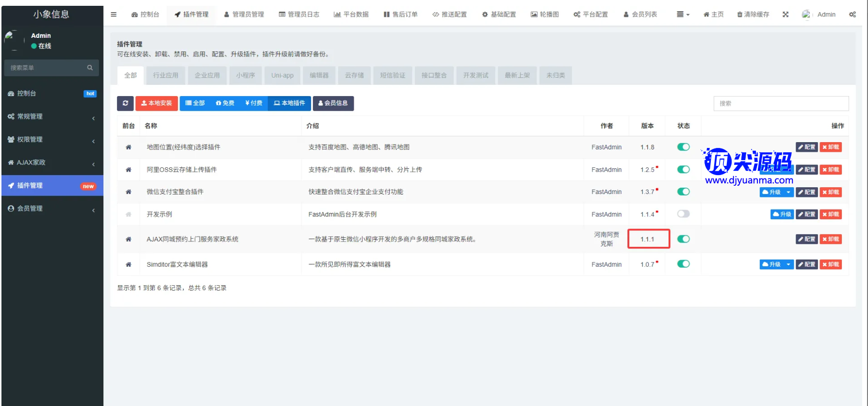
Task: Toggle off the AJAX同城预约 plugin status
Action: pyautogui.click(x=683, y=239)
